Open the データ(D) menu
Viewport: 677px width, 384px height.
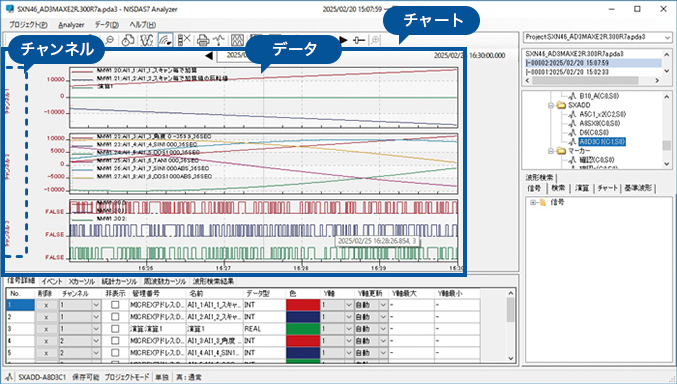(107, 25)
